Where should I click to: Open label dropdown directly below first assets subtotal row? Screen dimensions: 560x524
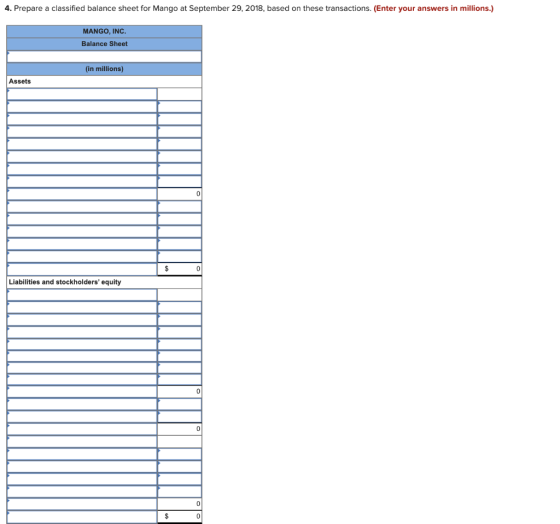[x=82, y=206]
